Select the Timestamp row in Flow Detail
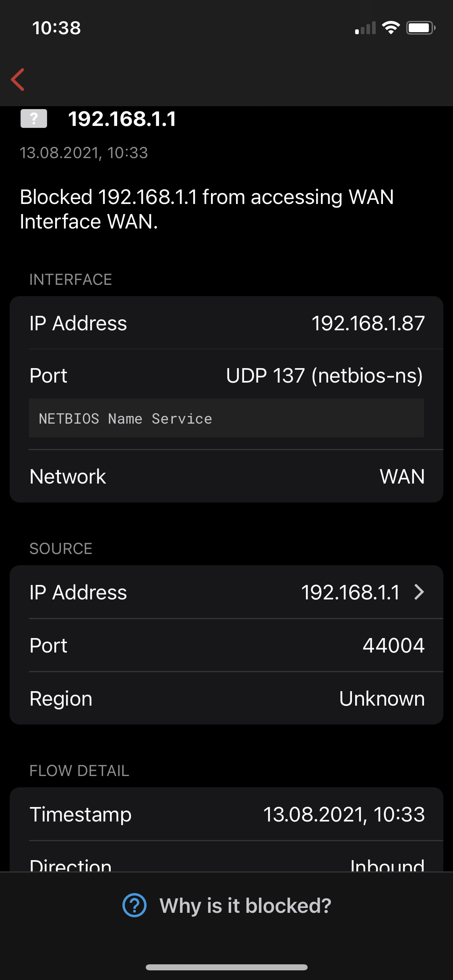Viewport: 453px width, 980px height. click(226, 814)
